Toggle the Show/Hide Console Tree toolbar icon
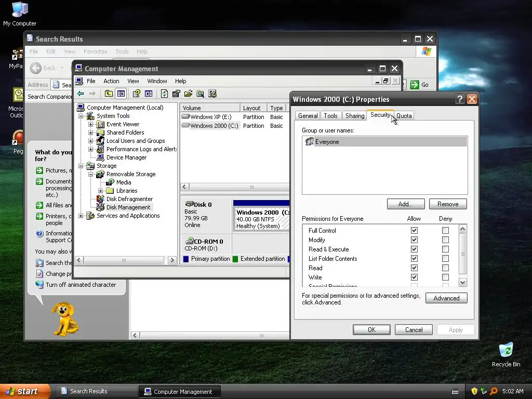This screenshot has height=399, width=532. click(121, 94)
